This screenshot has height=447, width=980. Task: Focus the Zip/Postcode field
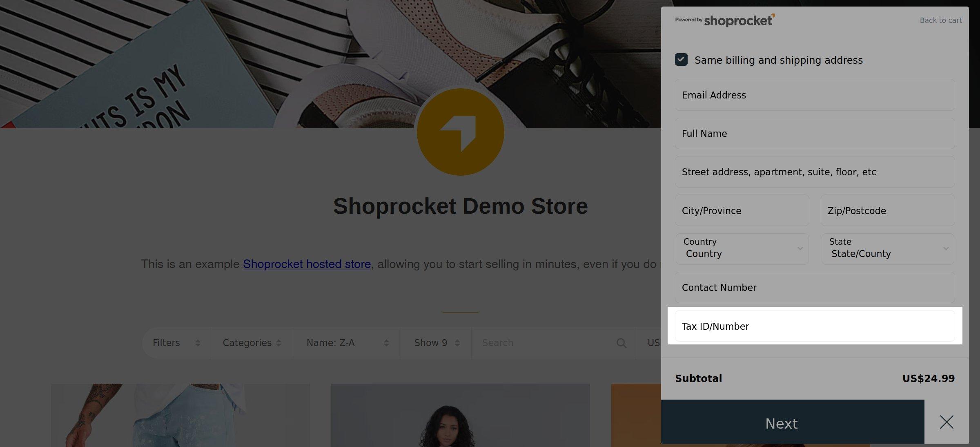pyautogui.click(x=887, y=210)
